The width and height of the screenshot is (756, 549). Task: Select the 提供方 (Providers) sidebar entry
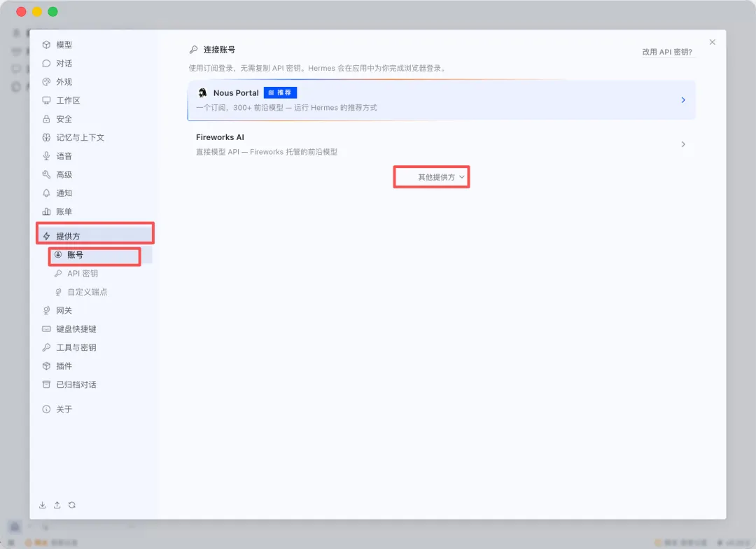95,236
